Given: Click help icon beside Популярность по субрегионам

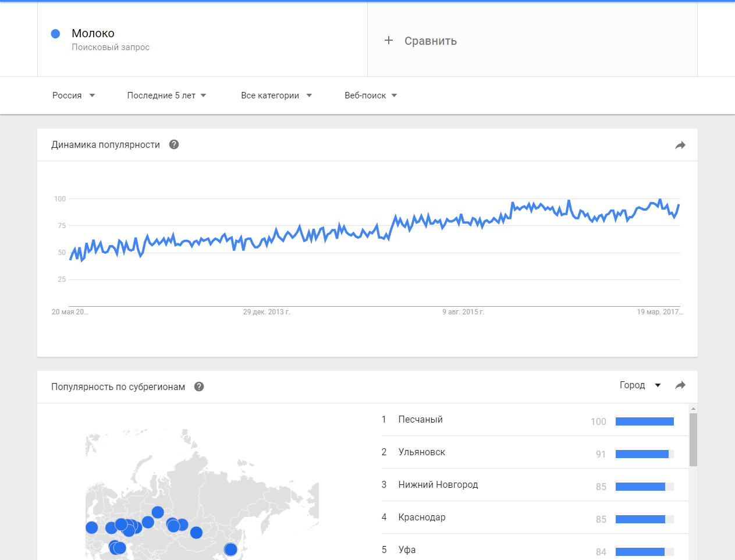Looking at the screenshot, I should [199, 387].
